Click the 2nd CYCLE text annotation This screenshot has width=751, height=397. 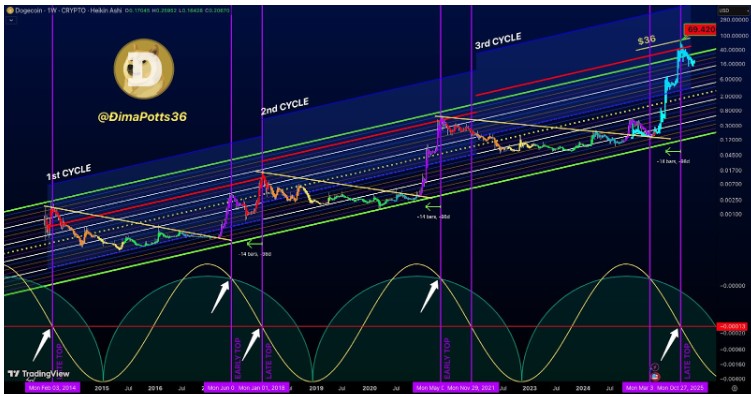pos(284,106)
